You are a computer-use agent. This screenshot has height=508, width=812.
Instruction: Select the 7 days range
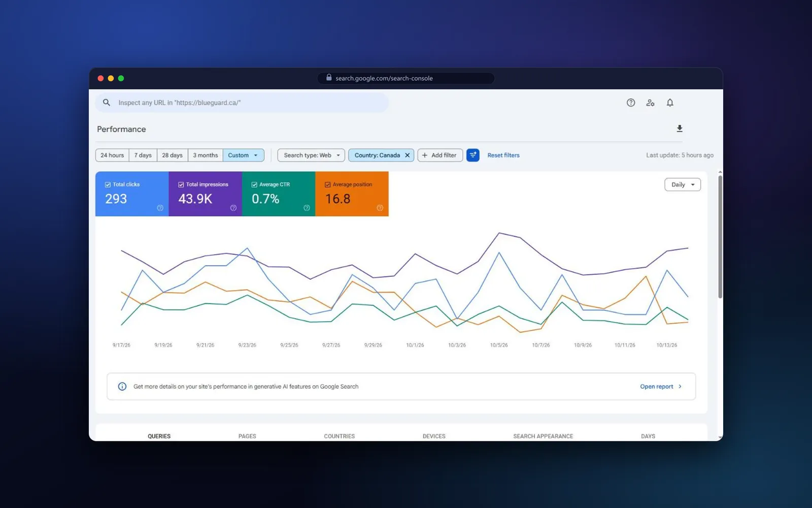(143, 155)
